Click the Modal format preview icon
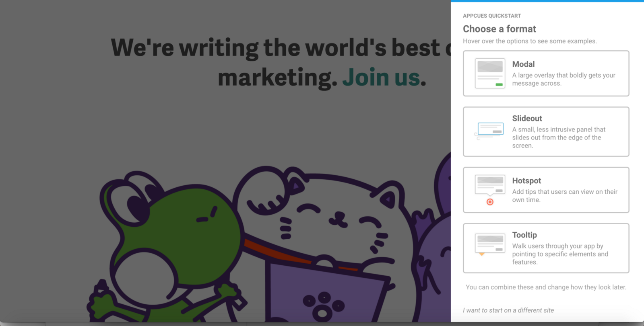This screenshot has height=326, width=644. pos(490,73)
